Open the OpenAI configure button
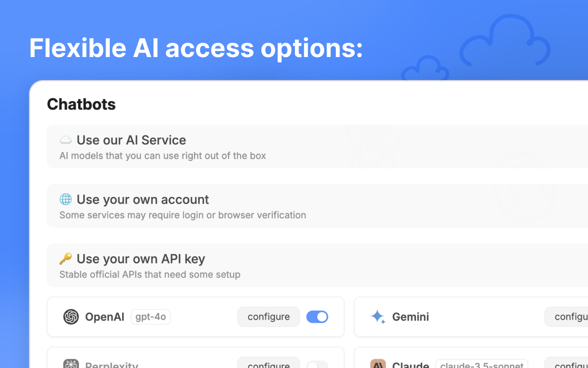The height and width of the screenshot is (368, 588). [x=268, y=317]
